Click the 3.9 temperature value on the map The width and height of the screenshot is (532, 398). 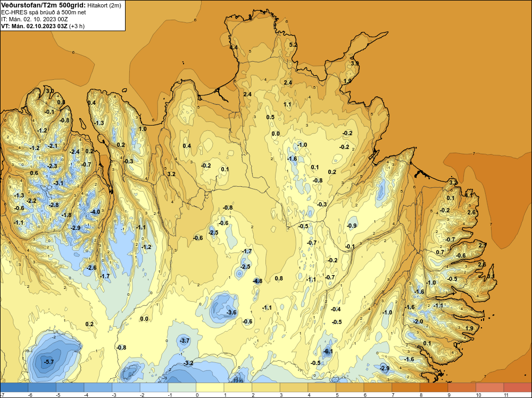pos(354,63)
